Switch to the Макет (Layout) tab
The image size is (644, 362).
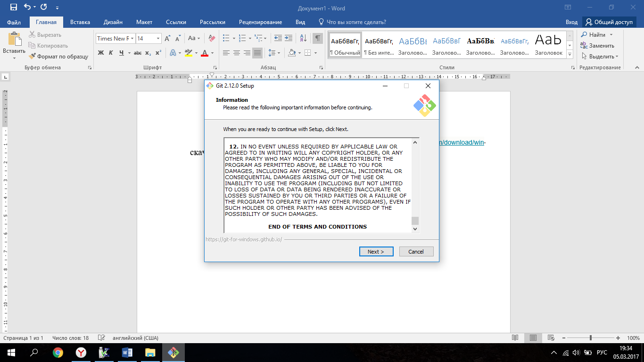(144, 22)
